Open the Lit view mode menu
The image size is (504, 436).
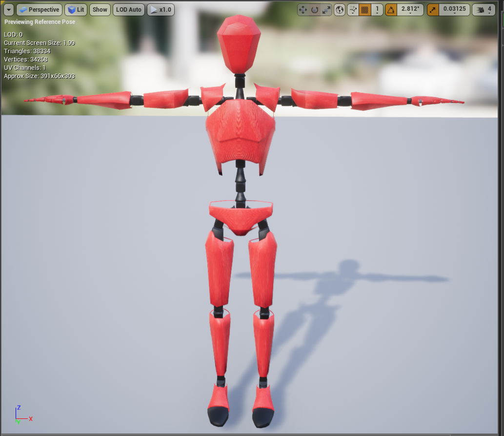coord(76,10)
